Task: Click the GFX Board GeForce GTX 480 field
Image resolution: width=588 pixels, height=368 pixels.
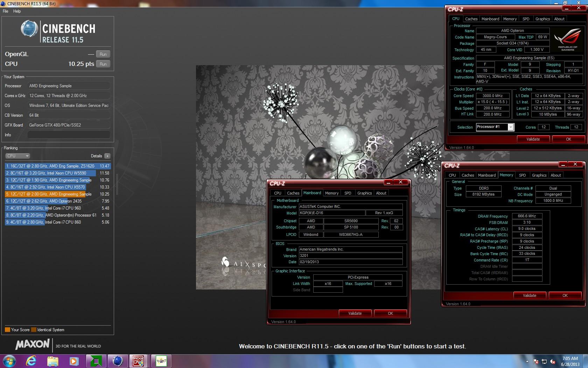Action: [x=69, y=125]
